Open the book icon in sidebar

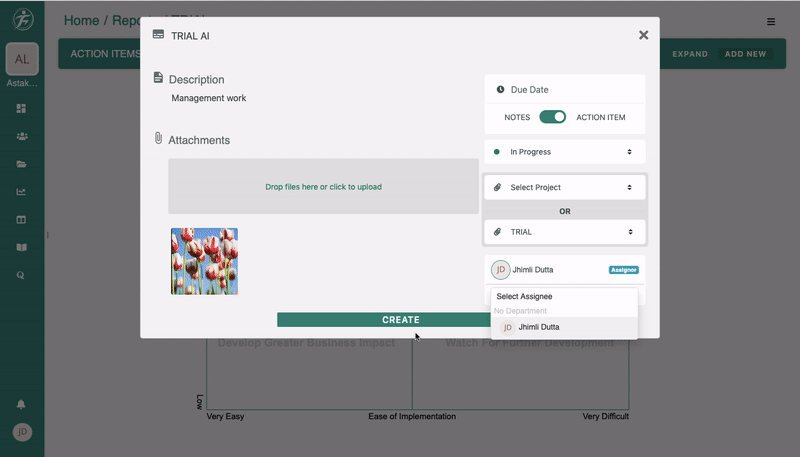point(21,247)
